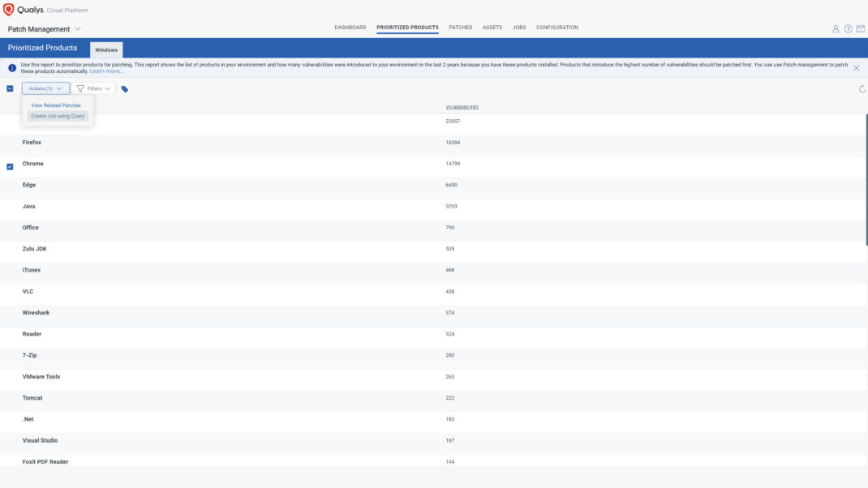The width and height of the screenshot is (868, 488).
Task: Choose Create Job using Query
Action: pyautogui.click(x=58, y=116)
